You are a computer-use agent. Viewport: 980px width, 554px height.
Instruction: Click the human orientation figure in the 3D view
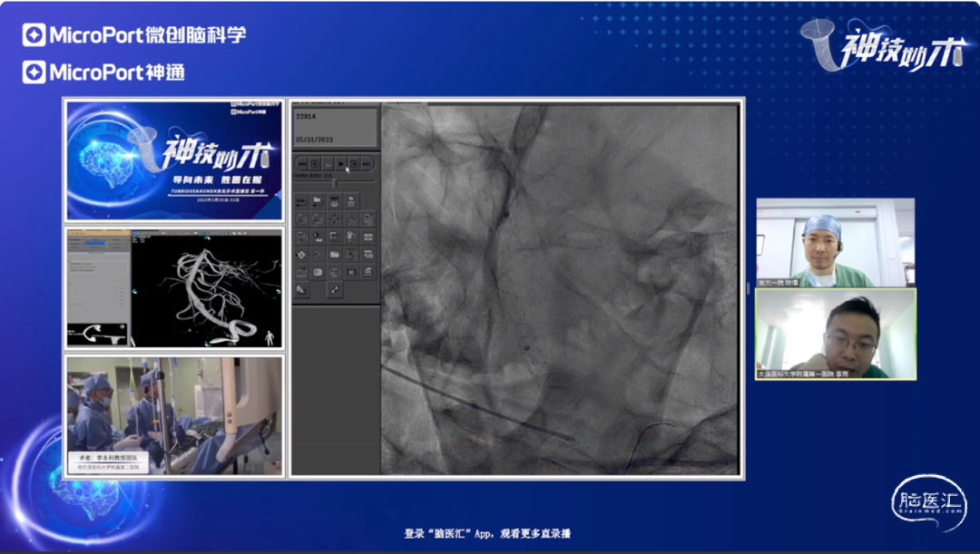269,338
